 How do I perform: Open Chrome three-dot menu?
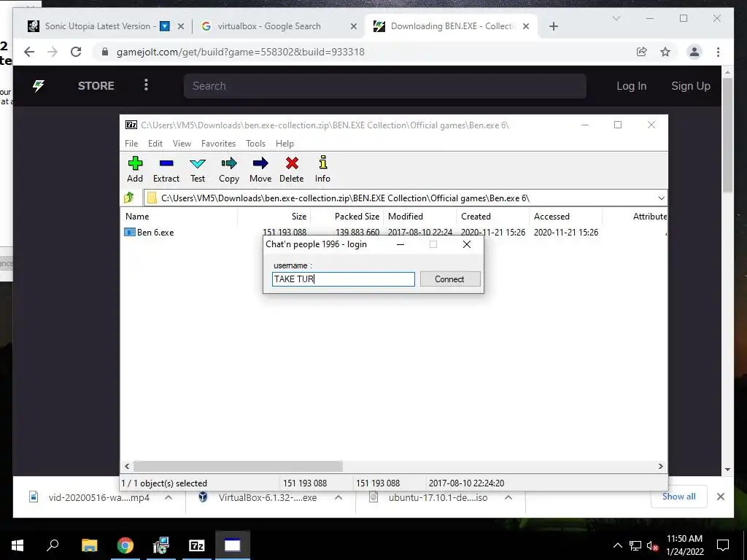coord(718,52)
